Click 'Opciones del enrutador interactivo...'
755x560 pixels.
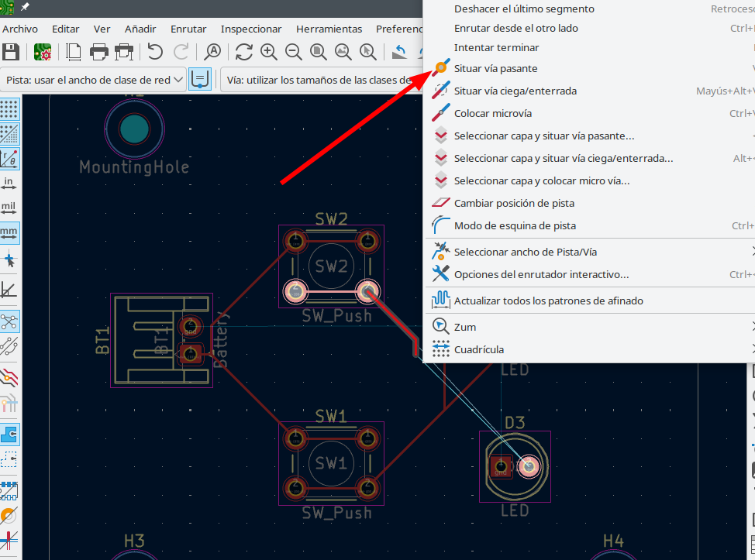pyautogui.click(x=540, y=274)
